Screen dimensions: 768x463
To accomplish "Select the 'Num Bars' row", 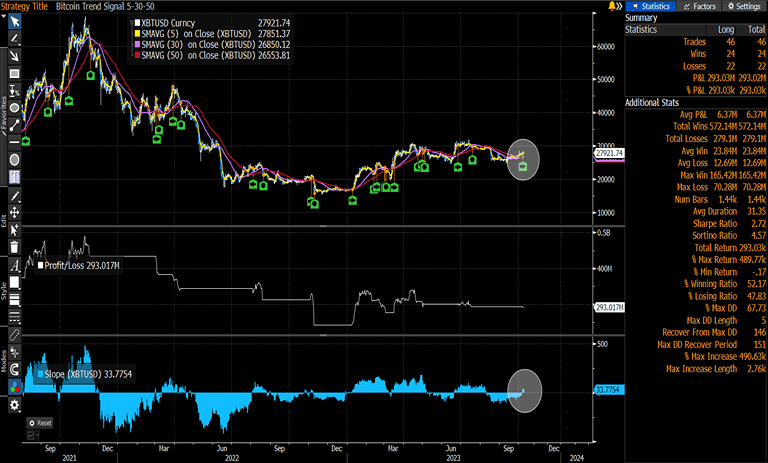I will click(x=696, y=199).
